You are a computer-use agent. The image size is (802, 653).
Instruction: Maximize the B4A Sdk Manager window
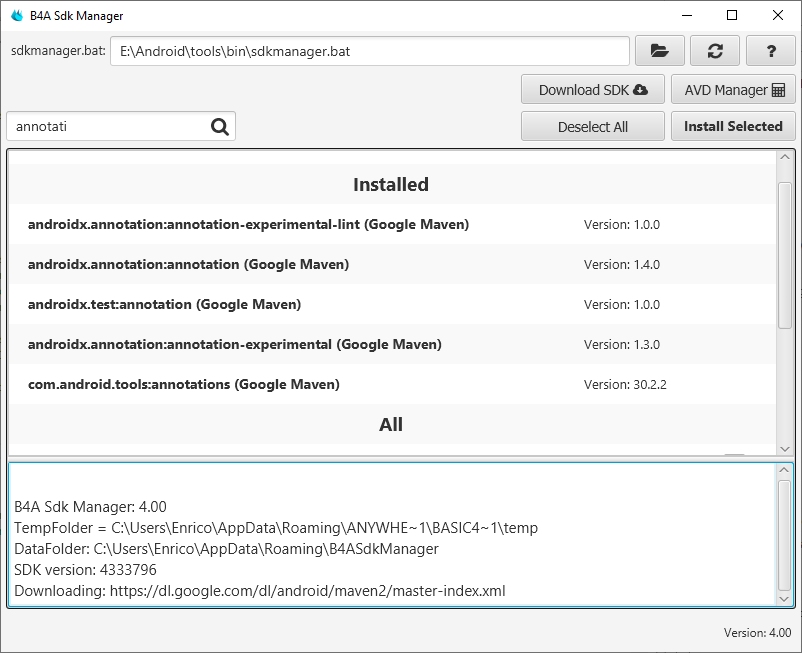point(732,15)
